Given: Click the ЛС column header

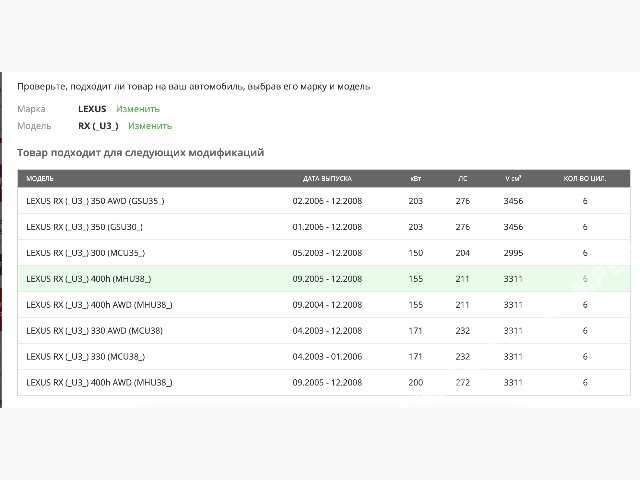Looking at the screenshot, I should (462, 178).
